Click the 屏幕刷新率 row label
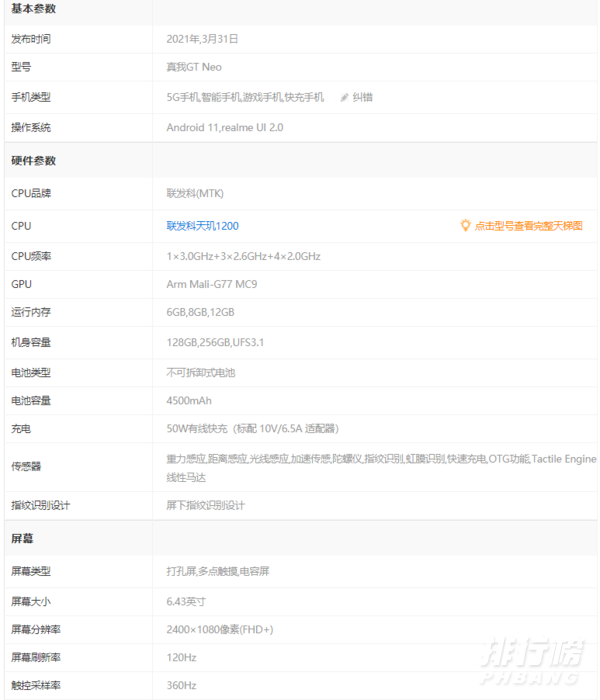This screenshot has height=700, width=600. pyautogui.click(x=36, y=658)
